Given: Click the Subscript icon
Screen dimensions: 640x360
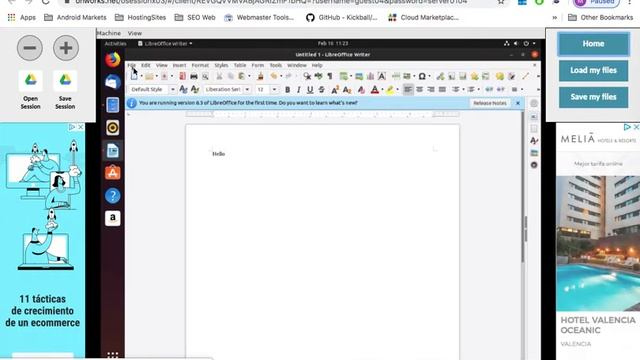Looking at the screenshot, I should [x=347, y=90].
